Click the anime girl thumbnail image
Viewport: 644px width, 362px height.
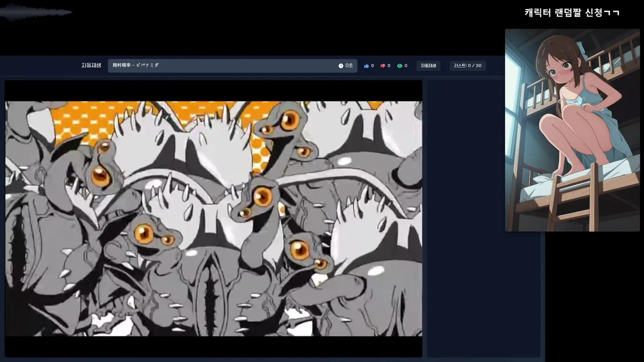(573, 130)
